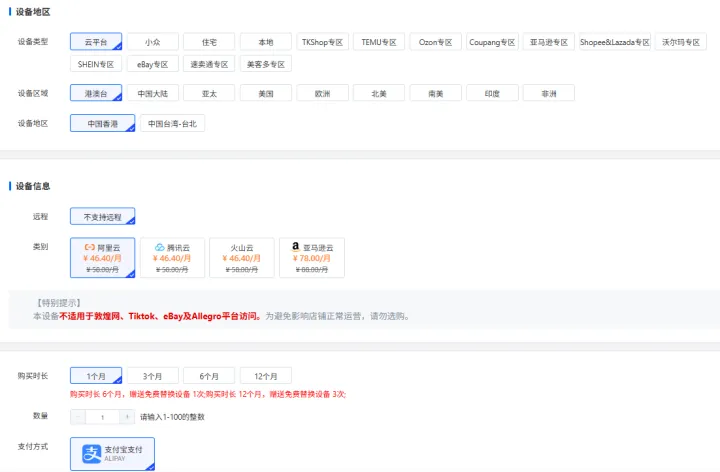Choose Shopee&Lazada专区 option
The height and width of the screenshot is (472, 720).
[x=615, y=42]
